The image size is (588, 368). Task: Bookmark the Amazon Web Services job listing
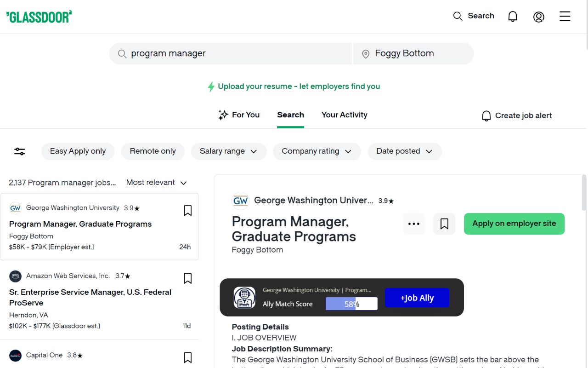[187, 278]
